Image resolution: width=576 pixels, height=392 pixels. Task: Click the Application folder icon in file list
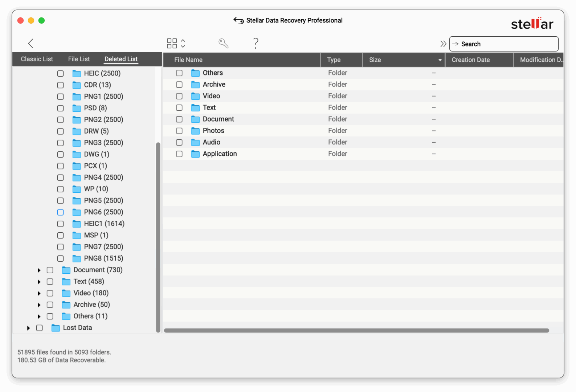click(196, 154)
